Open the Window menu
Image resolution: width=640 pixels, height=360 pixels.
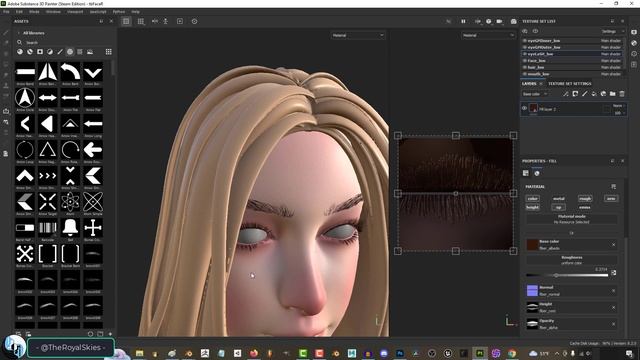[53, 12]
